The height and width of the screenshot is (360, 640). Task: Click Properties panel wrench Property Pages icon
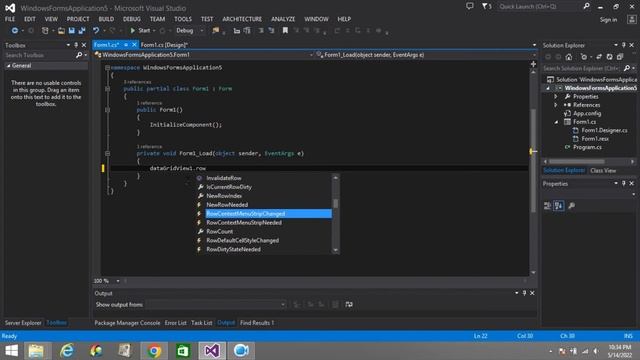click(571, 206)
